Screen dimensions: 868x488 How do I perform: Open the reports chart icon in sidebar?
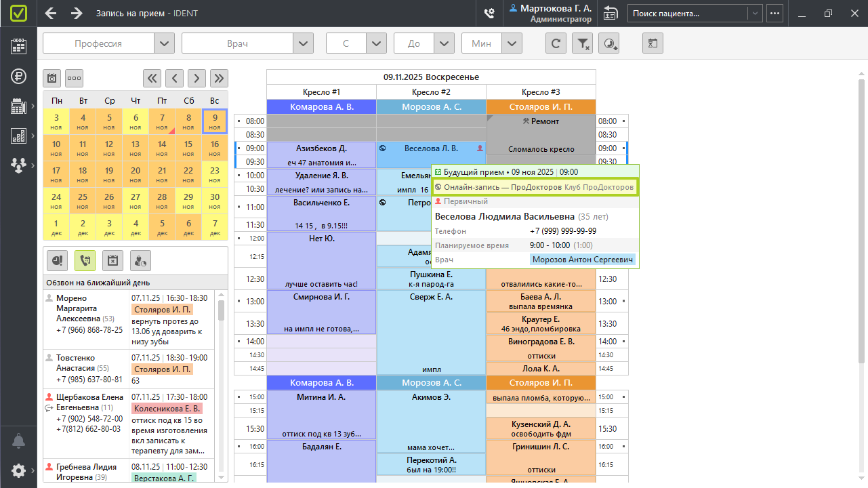coord(18,136)
